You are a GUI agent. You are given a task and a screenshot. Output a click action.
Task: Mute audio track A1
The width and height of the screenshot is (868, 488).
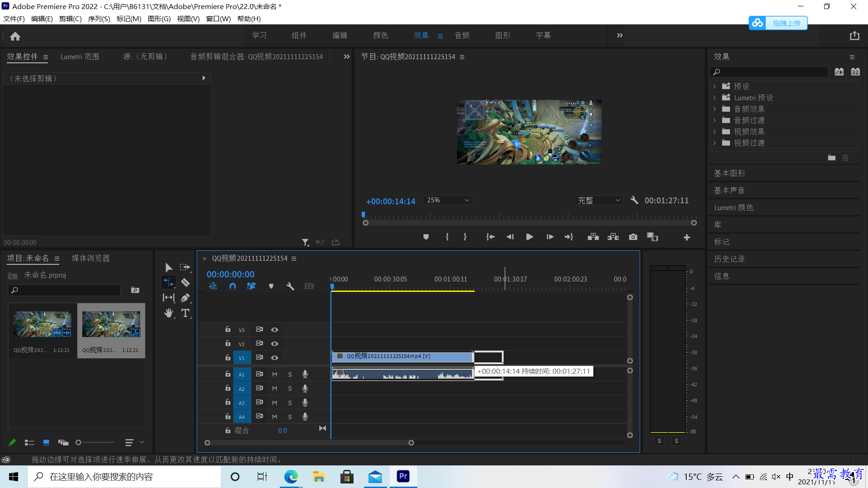click(x=274, y=374)
